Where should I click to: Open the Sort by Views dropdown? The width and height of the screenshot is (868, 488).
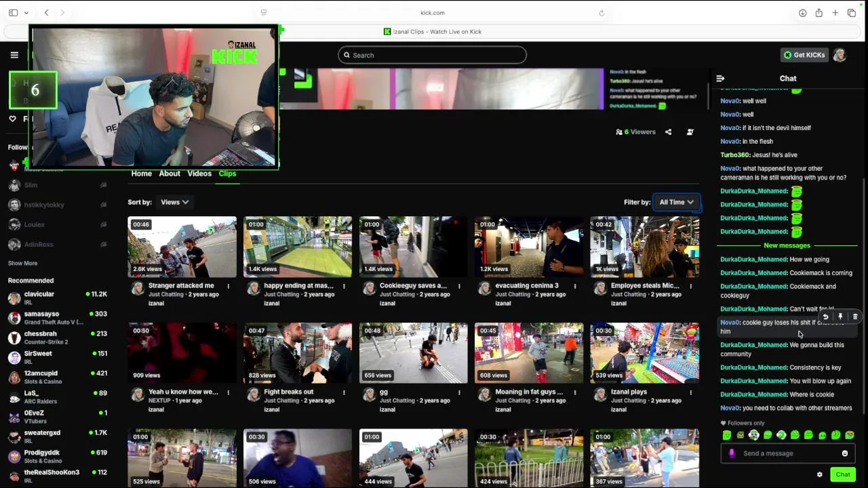pyautogui.click(x=174, y=202)
